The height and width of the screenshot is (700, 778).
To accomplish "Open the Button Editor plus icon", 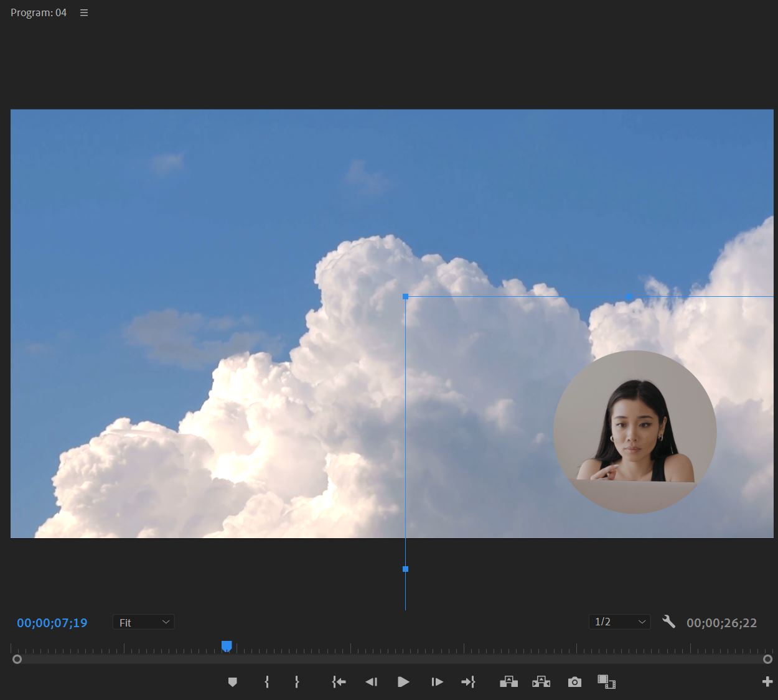I will pyautogui.click(x=767, y=682).
